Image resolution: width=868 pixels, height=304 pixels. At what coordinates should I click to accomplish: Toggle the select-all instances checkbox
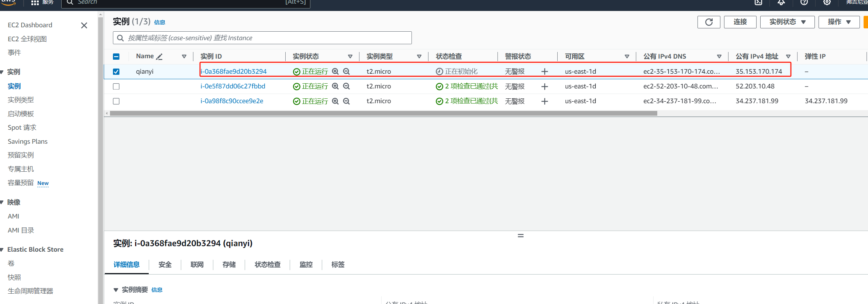[116, 56]
